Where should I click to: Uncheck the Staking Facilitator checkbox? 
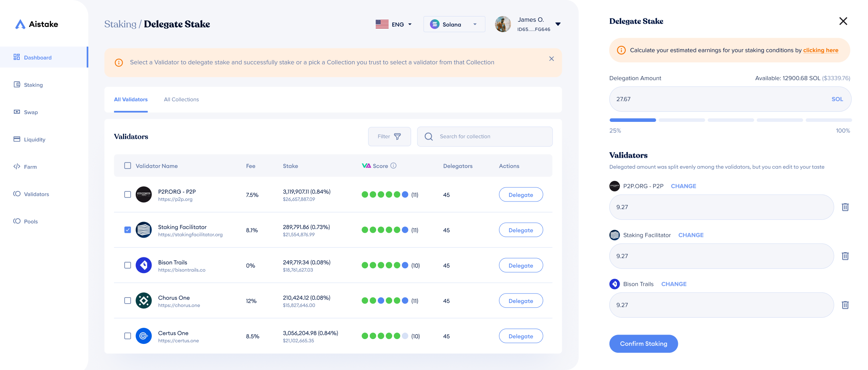127,230
